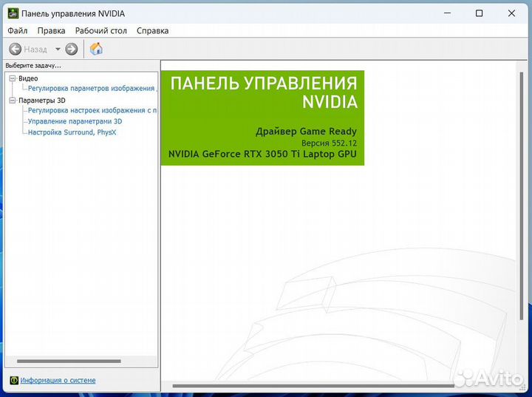Click Выберите задачу header text
This screenshot has height=397, width=532.
tap(33, 66)
